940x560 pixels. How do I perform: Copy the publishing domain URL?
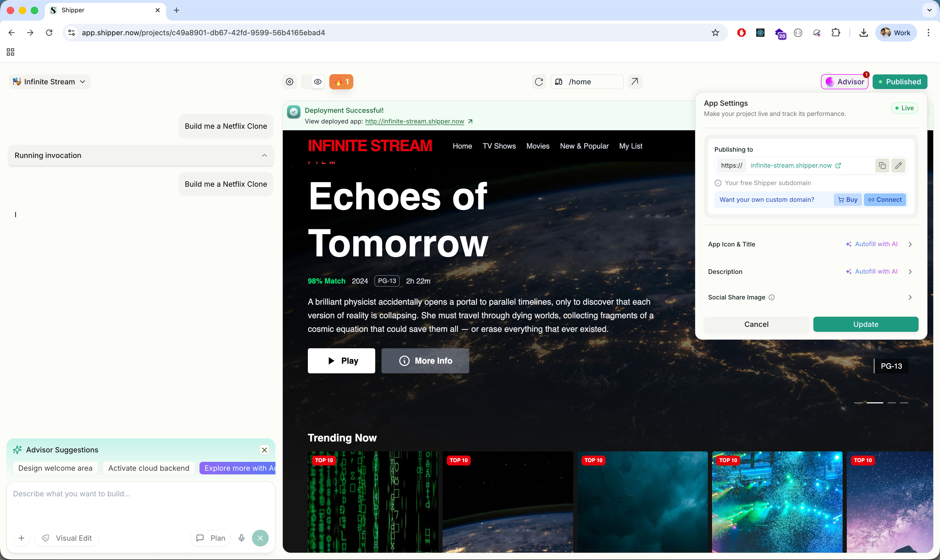882,166
